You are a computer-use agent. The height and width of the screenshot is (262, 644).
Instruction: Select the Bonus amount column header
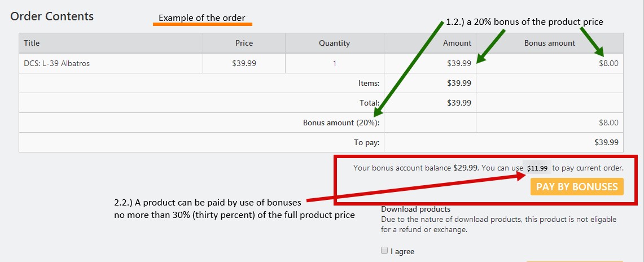(x=549, y=43)
